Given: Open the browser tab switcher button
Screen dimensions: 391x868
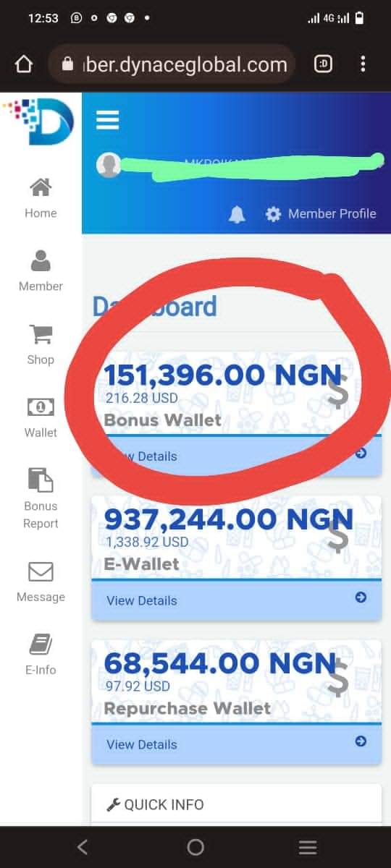Looking at the screenshot, I should point(324,64).
